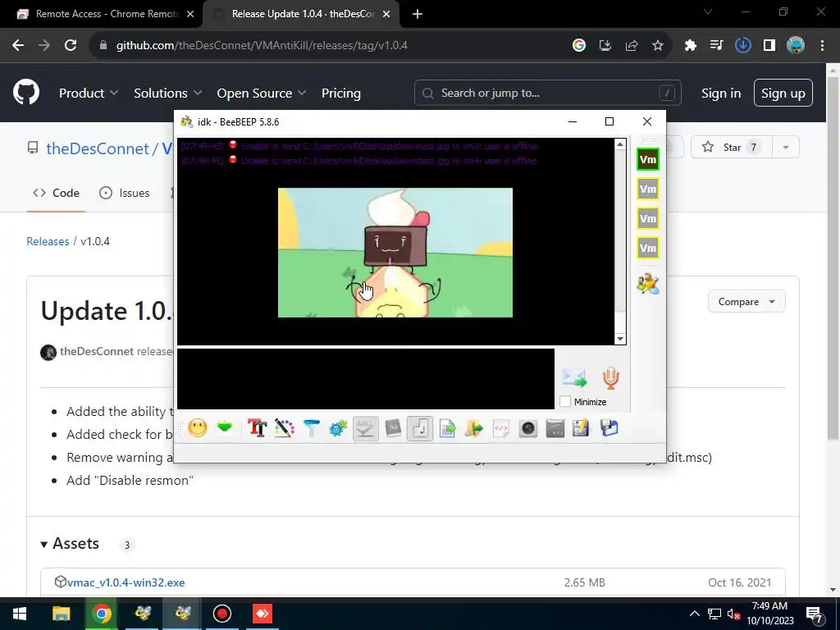Open Chrome extensions puzzle icon
Image resolution: width=840 pixels, height=630 pixels.
[690, 46]
